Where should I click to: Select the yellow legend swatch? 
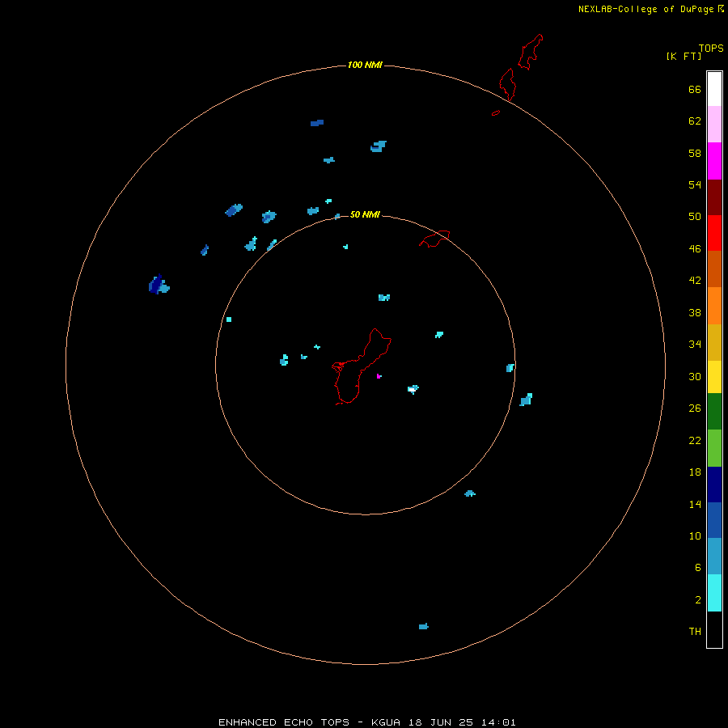click(x=714, y=377)
